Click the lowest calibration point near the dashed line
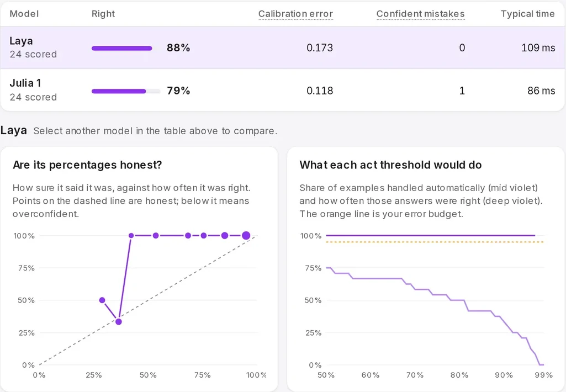Screen dimensions: 566x392 [118, 322]
